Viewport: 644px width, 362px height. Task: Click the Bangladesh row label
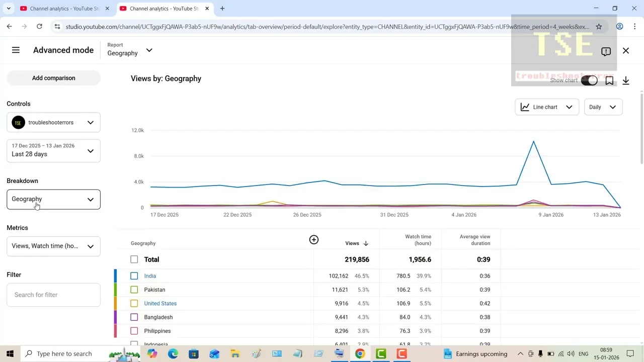pyautogui.click(x=158, y=317)
